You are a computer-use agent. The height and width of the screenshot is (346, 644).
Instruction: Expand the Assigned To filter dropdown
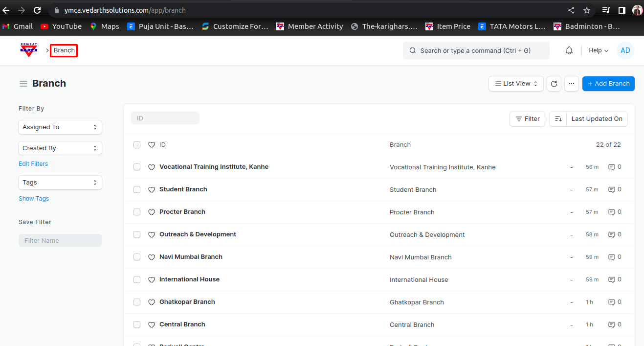click(60, 127)
